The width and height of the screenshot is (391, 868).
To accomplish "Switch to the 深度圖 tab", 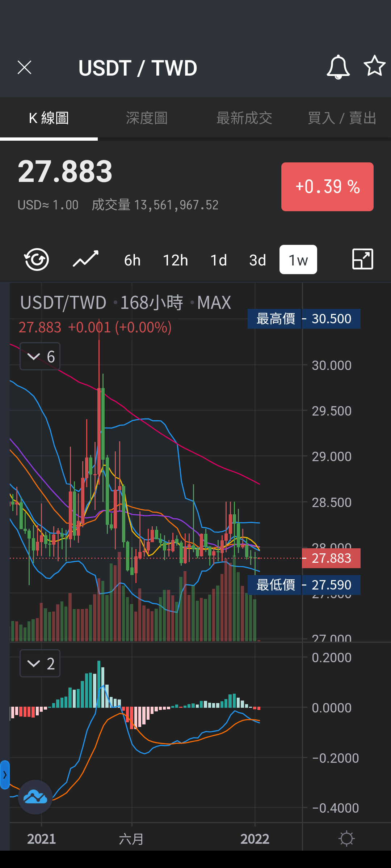I will click(147, 118).
